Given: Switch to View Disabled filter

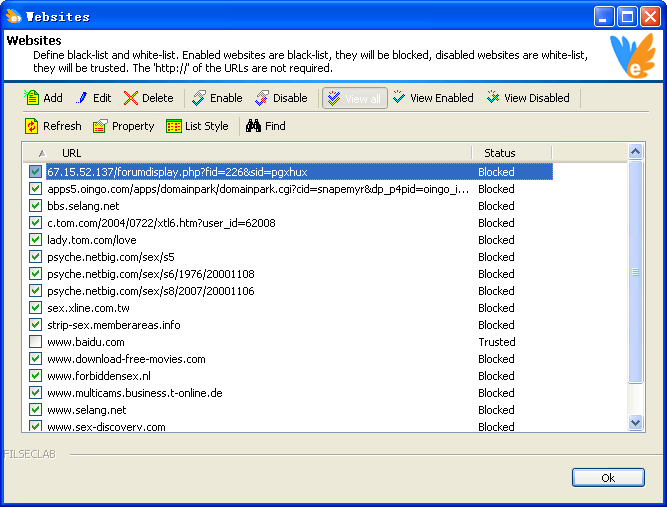Looking at the screenshot, I should pyautogui.click(x=494, y=98).
